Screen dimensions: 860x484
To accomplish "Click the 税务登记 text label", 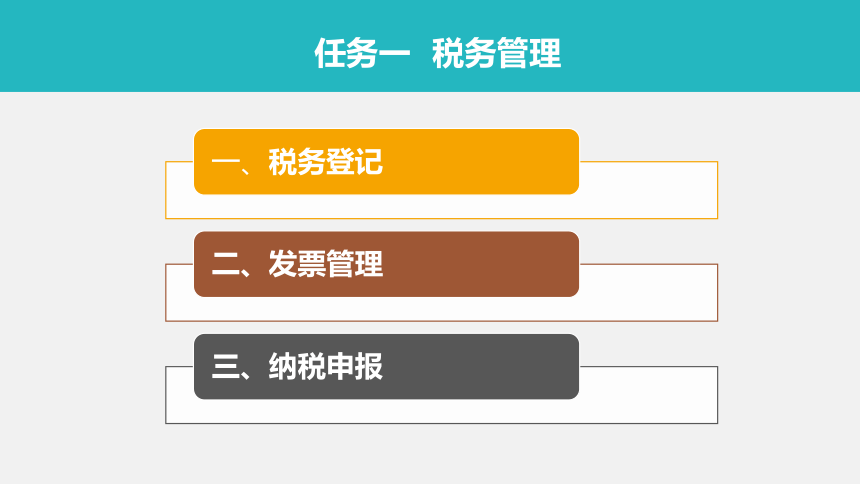I will click(325, 162).
